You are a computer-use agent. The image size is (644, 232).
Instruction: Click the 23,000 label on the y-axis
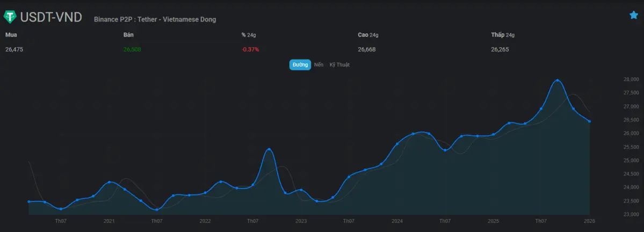point(631,215)
